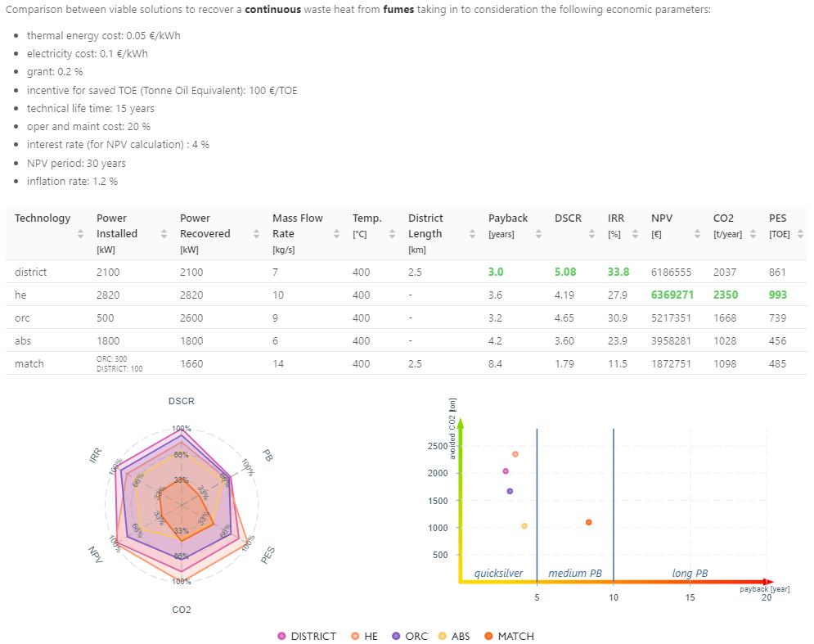Image resolution: width=814 pixels, height=644 pixels.
Task: Click he PES value 993
Action: point(778,295)
